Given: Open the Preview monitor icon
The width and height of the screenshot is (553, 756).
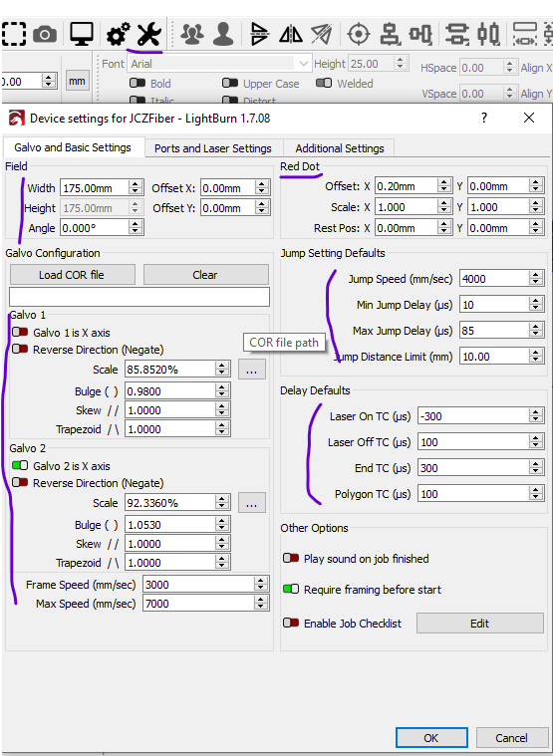Looking at the screenshot, I should pos(82,34).
